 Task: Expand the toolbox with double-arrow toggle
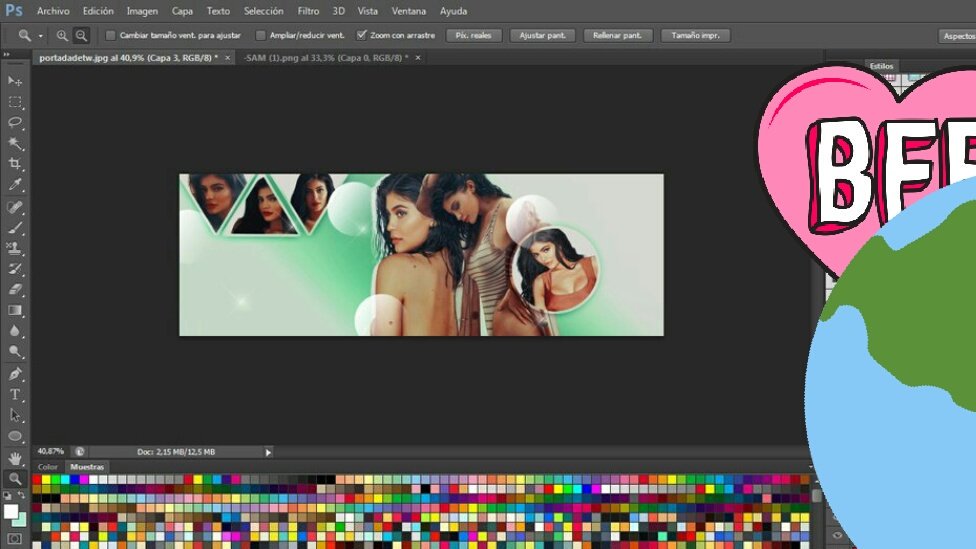(6, 55)
